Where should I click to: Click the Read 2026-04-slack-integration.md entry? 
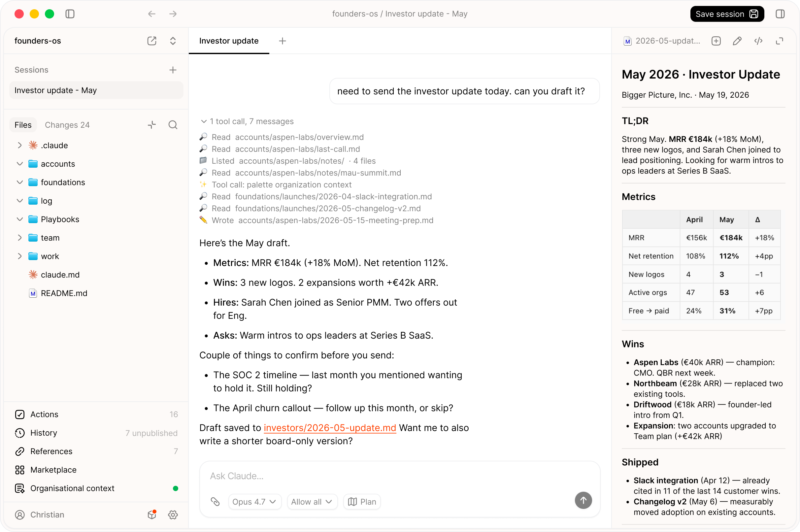(316, 196)
